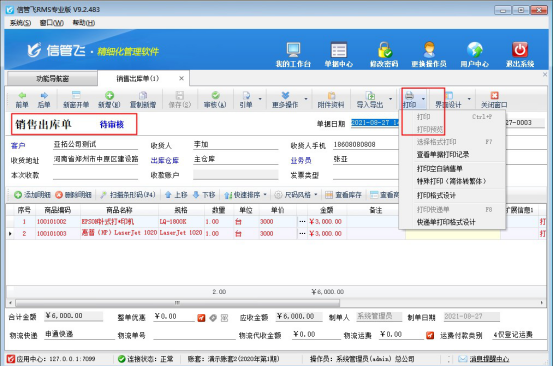Open the 单据中心 document center
The height and width of the screenshot is (367, 554).
click(x=338, y=54)
